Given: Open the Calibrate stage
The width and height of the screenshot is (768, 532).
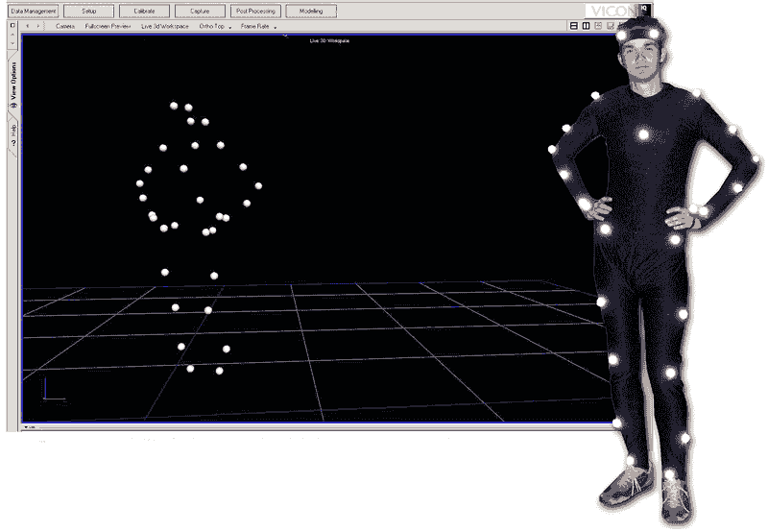Looking at the screenshot, I should pyautogui.click(x=145, y=11).
